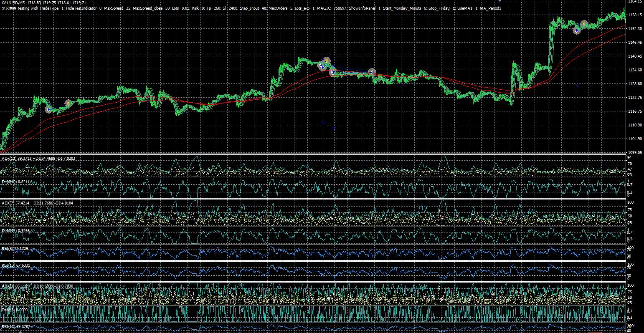Click the 1122.75 price scale label

[635, 98]
